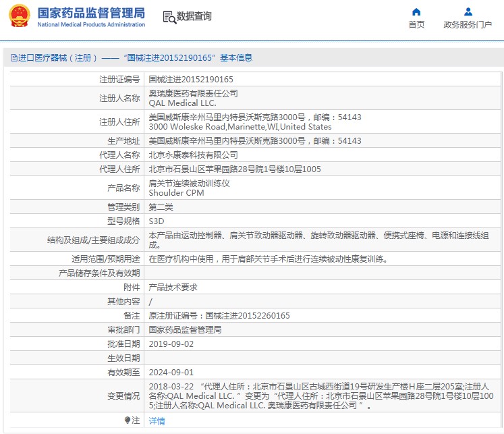Click the 有效期至 label

123,373
